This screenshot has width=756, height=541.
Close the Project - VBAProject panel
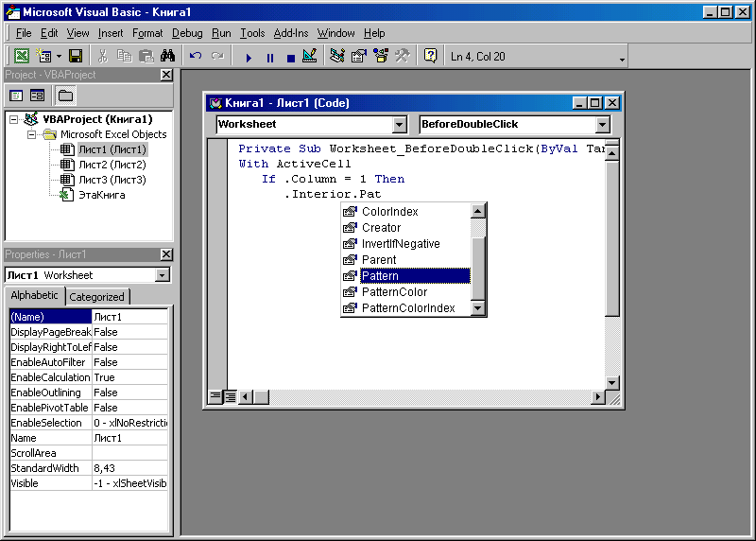click(166, 75)
